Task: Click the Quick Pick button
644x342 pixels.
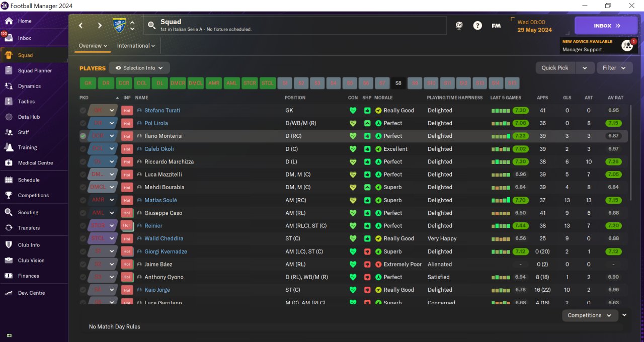Action: (x=555, y=68)
